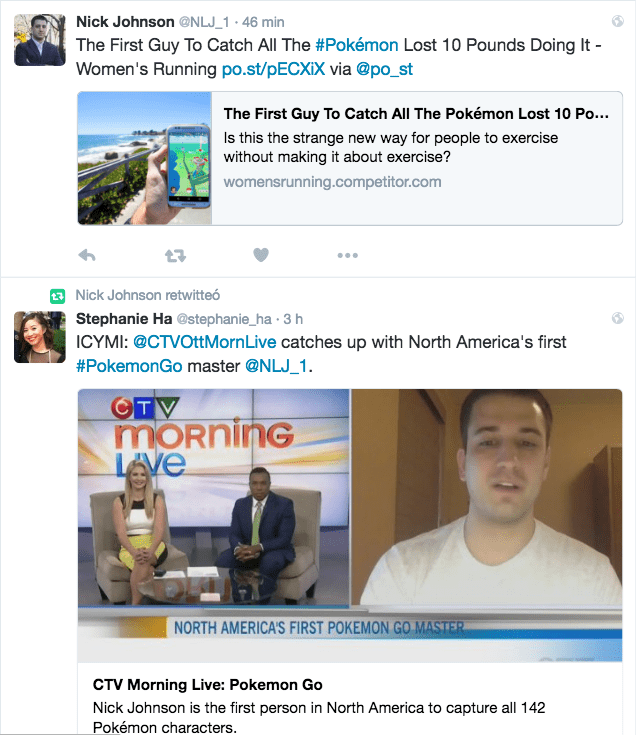Play the CTV Morning Live video preview
Image resolution: width=636 pixels, height=735 pixels.
coord(350,525)
